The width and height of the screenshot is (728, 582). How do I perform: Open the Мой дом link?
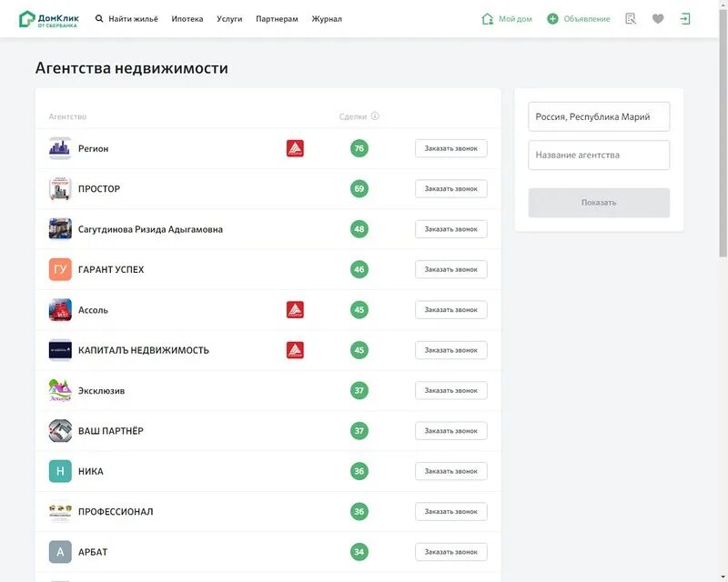tap(507, 18)
